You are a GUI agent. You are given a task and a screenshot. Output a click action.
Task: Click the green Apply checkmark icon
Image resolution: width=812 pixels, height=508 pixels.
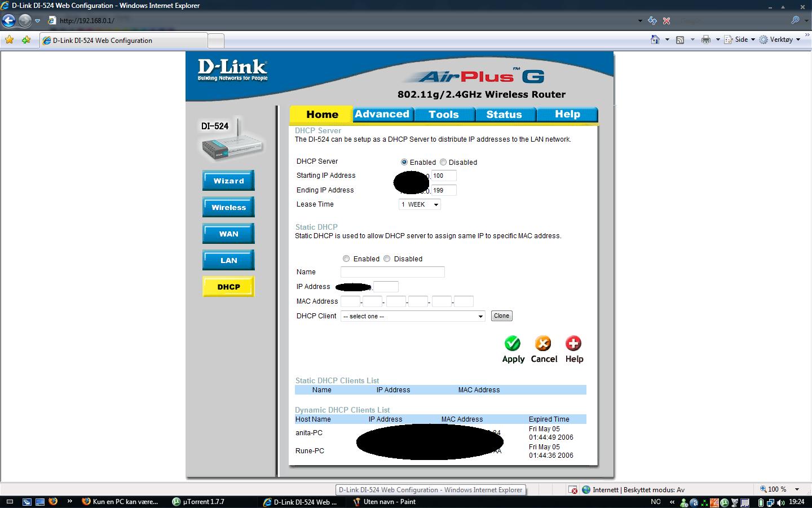click(513, 343)
